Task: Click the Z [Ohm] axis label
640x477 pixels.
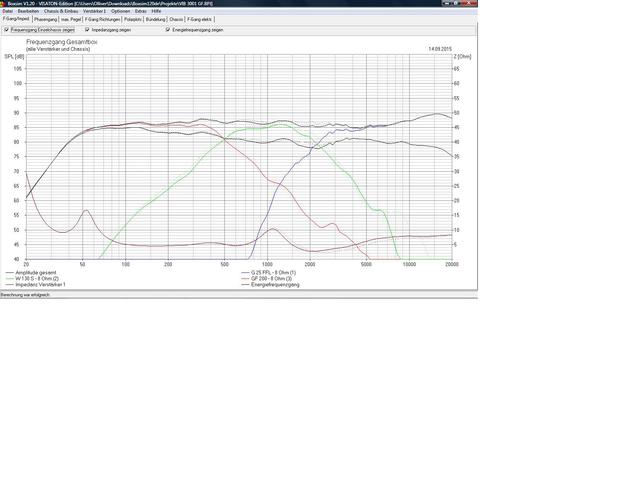Action: pyautogui.click(x=462, y=56)
